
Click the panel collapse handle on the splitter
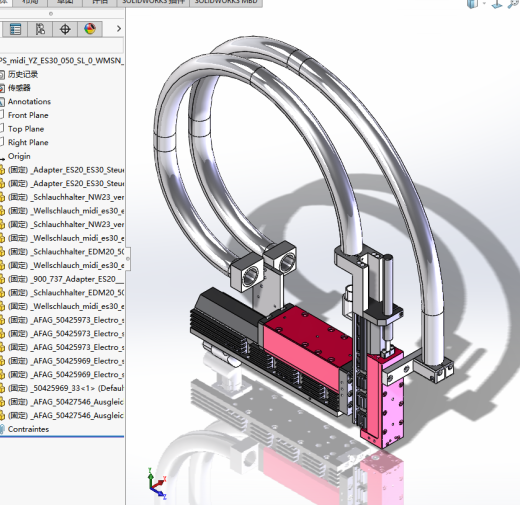click(128, 259)
